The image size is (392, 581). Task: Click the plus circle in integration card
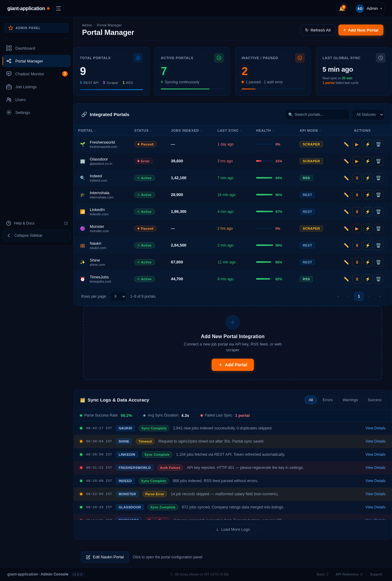[233, 322]
